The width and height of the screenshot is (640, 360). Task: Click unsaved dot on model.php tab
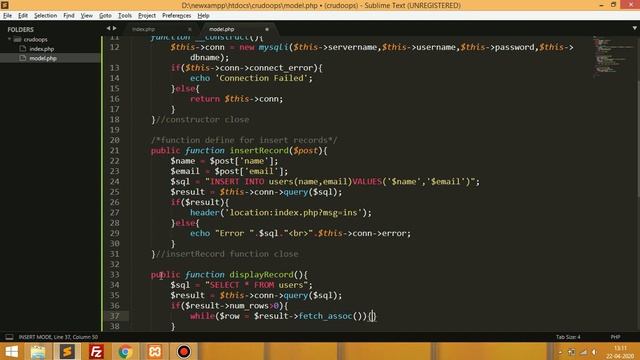tap(267, 29)
